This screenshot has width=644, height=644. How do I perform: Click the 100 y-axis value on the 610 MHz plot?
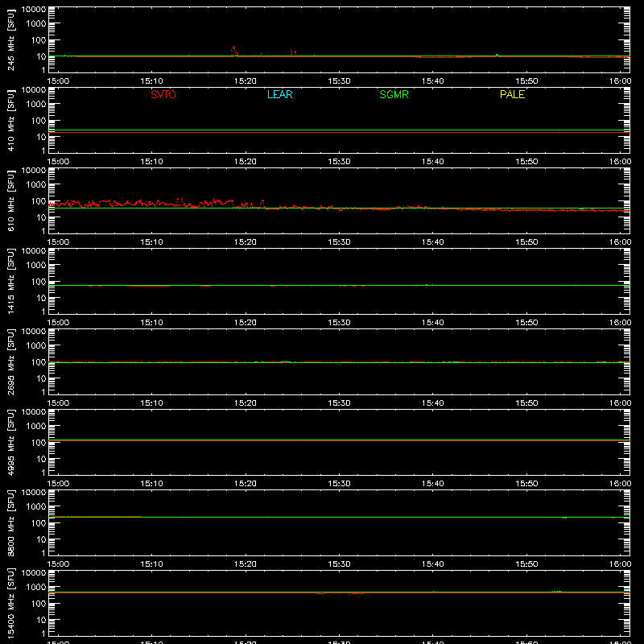pos(39,200)
